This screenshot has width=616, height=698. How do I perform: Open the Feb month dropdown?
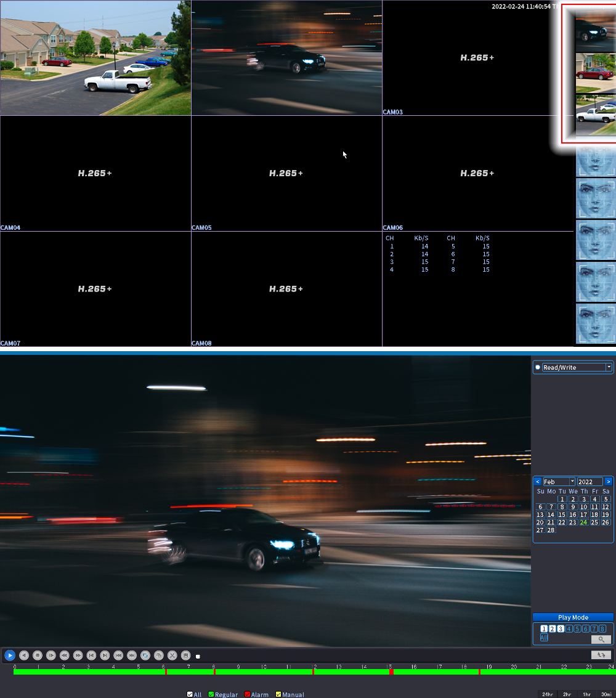pyautogui.click(x=572, y=482)
